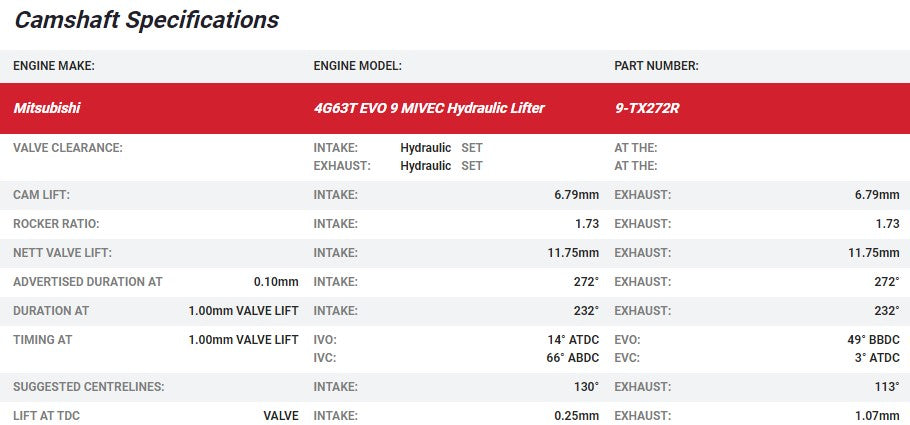The image size is (910, 425).
Task: Click the ENGINE MAKE column header
Action: click(53, 66)
